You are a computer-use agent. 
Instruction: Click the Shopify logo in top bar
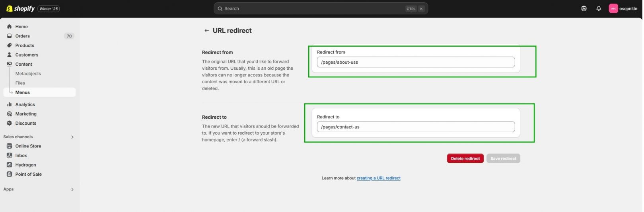pos(21,8)
